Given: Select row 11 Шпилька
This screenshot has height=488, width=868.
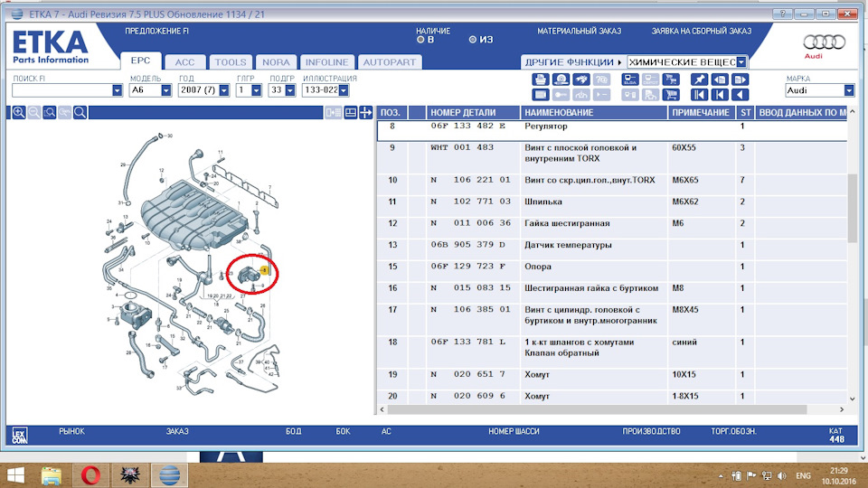Looking at the screenshot, I should coord(612,206).
